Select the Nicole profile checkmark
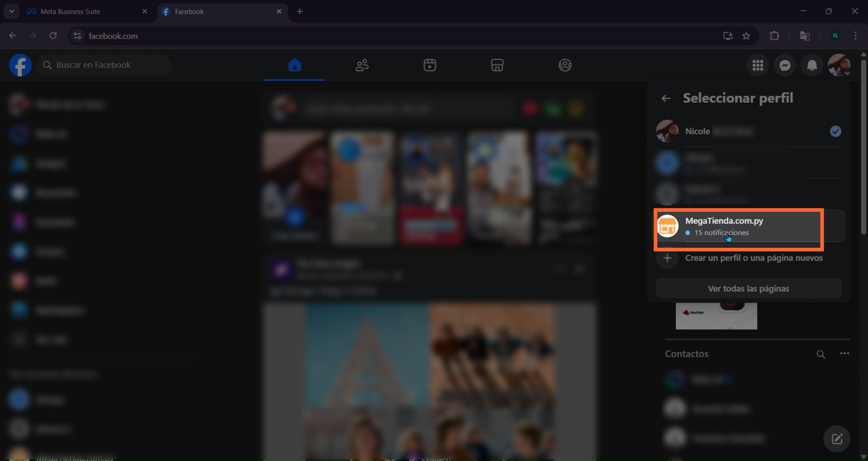This screenshot has width=868, height=461. click(835, 131)
